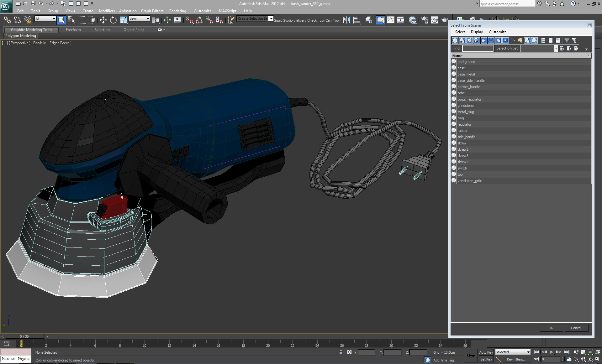The image size is (602, 364).
Task: Toggle Display Cameras filter in Select From Scene
Action: [x=477, y=40]
